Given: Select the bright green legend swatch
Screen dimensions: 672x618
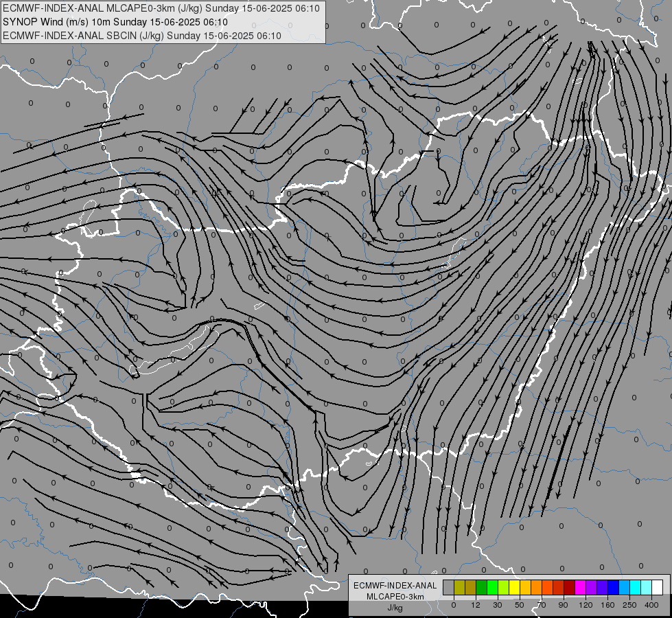Looking at the screenshot, I should point(492,587).
